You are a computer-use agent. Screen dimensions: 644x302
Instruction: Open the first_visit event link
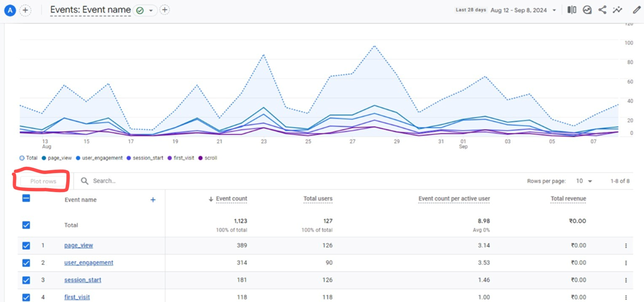click(77, 297)
